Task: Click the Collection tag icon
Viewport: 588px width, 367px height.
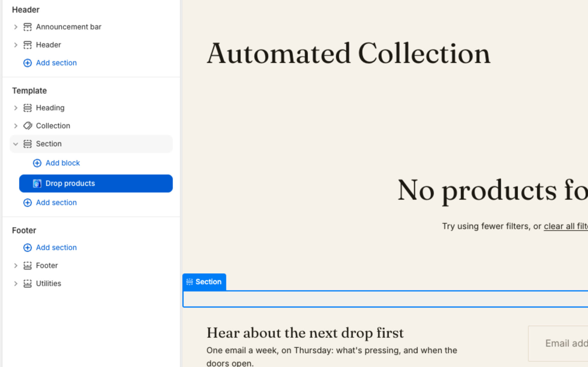Action: pos(28,126)
